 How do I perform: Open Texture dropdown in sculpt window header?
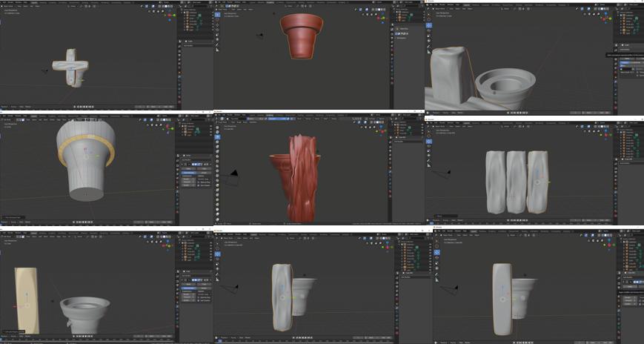point(309,119)
